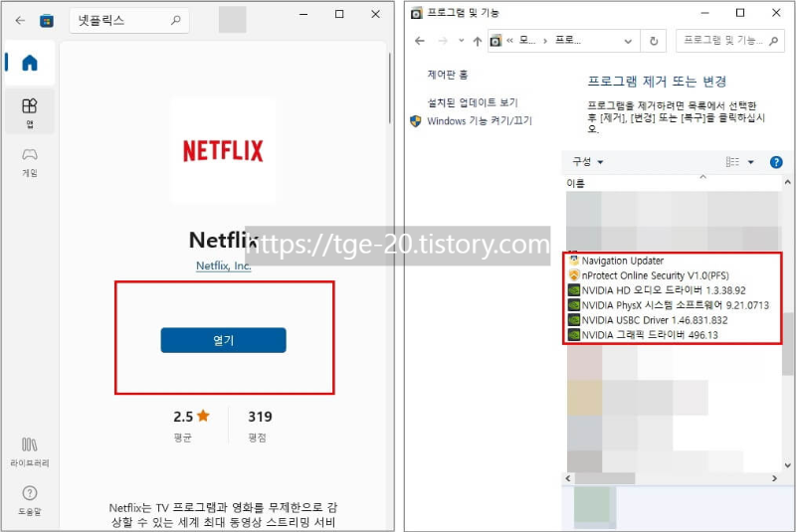Open 도움말 (Help) in the Store sidebar
Screen dimensions: 796x532
(x=30, y=500)
